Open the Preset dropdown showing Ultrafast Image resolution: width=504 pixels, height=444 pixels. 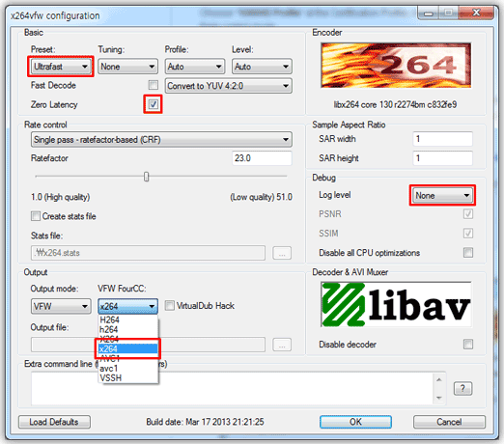61,67
